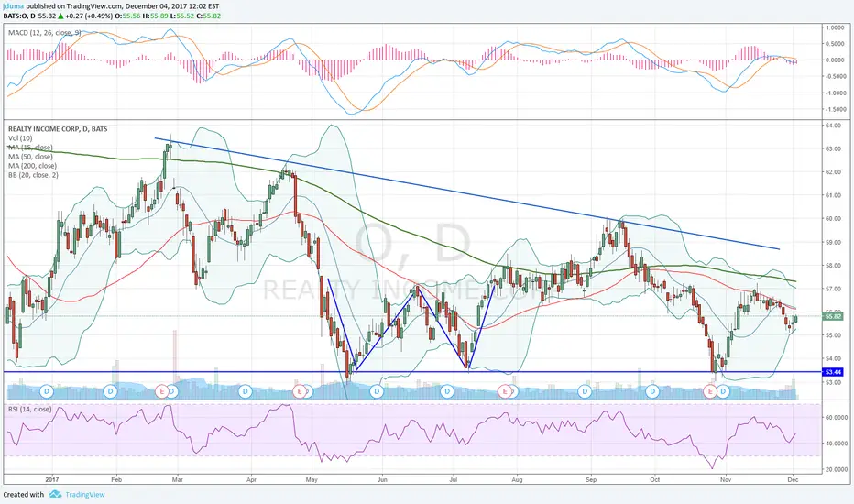Select the REALTY INCOME CORP, D, BATS title

58,129
